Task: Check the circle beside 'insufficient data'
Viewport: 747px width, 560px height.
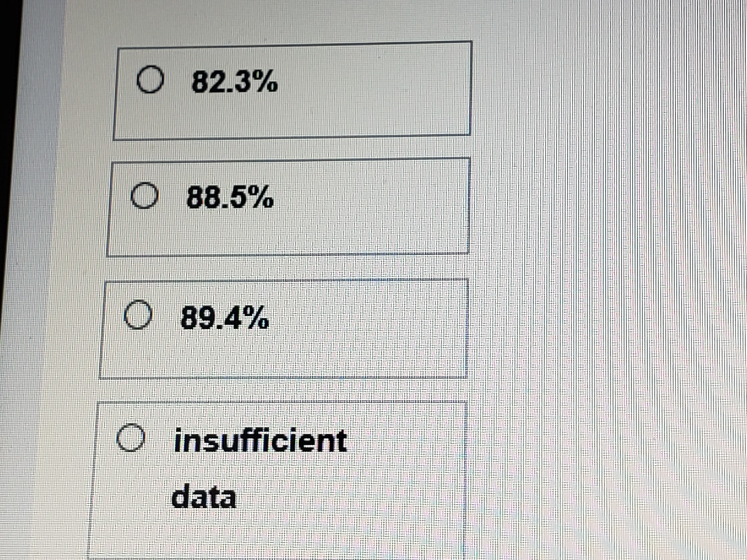Action: pyautogui.click(x=130, y=437)
